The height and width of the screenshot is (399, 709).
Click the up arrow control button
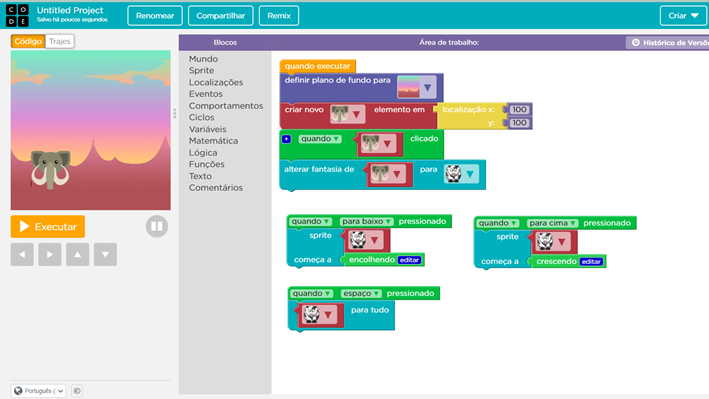78,254
